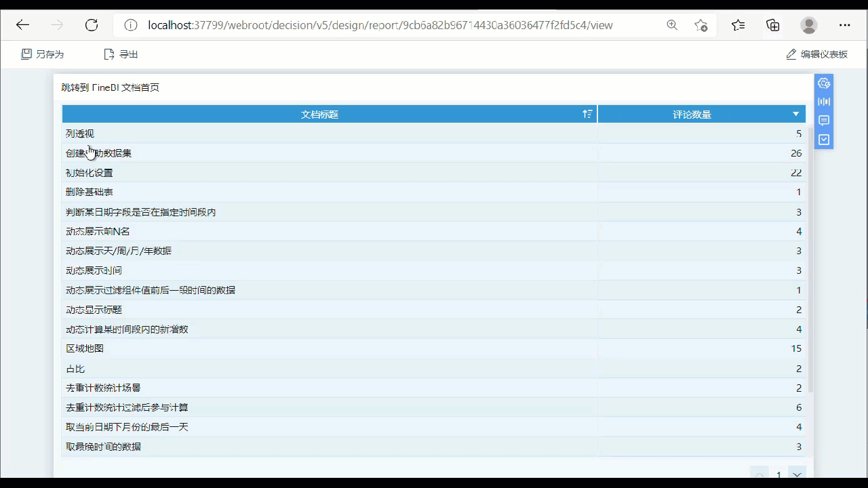868x488 pixels.
Task: Select the 取最晚时间的数据 row
Action: click(x=433, y=447)
